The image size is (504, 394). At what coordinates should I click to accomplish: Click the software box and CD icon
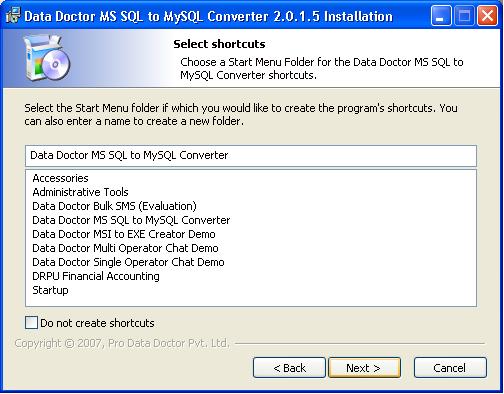point(46,58)
